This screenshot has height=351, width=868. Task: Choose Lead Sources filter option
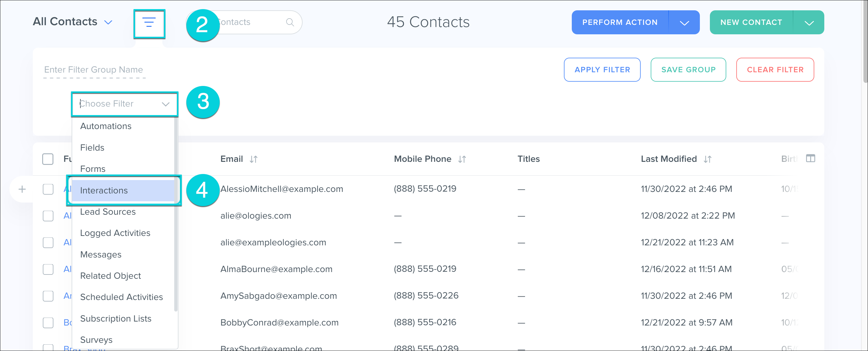[x=108, y=212]
